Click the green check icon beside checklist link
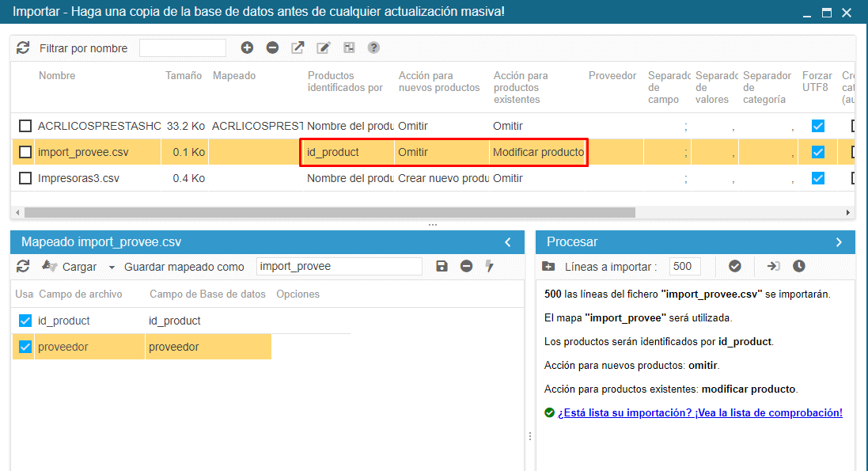868x471 pixels. pyautogui.click(x=550, y=413)
